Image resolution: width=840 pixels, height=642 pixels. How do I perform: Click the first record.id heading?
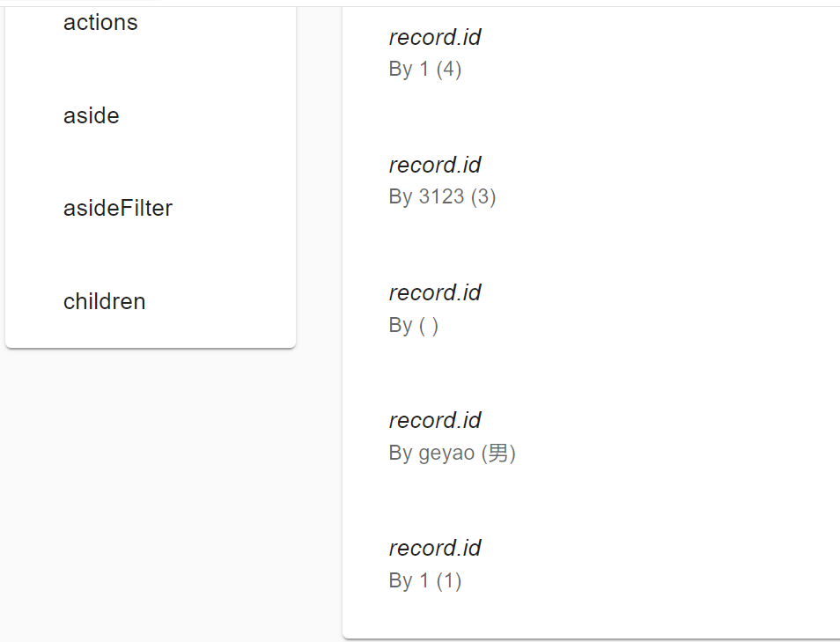[435, 37]
